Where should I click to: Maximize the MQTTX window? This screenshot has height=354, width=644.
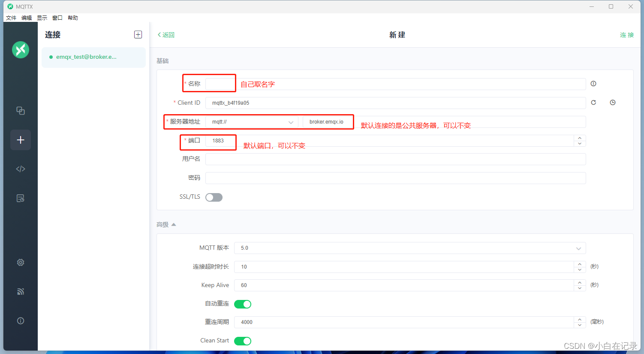pos(611,6)
